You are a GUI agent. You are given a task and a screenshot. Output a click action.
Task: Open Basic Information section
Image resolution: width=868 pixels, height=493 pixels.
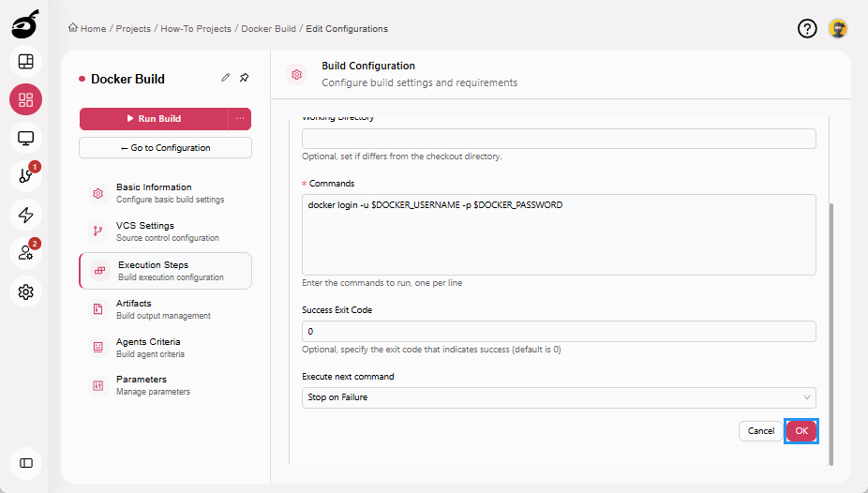click(x=166, y=193)
